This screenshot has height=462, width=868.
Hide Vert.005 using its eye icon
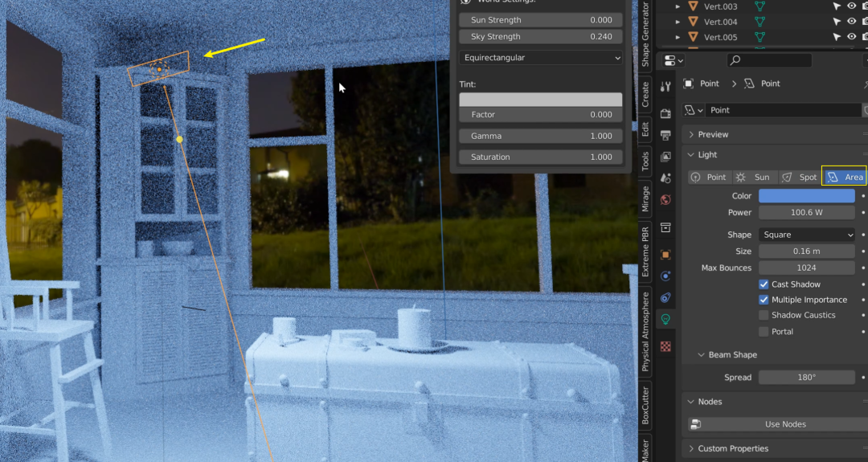pos(852,37)
